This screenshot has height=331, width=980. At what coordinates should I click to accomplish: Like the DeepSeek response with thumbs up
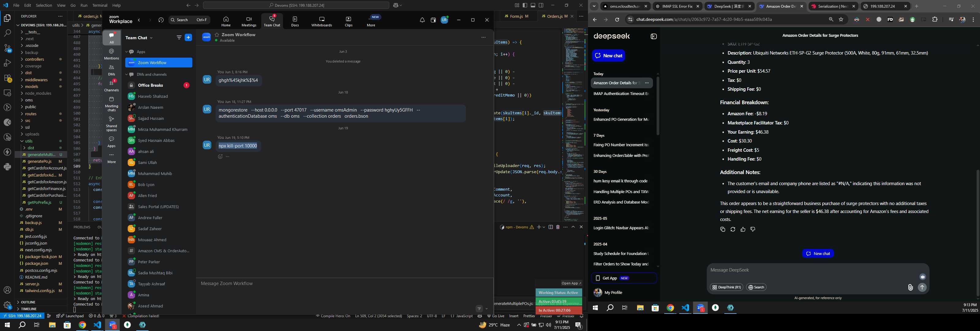pos(743,229)
